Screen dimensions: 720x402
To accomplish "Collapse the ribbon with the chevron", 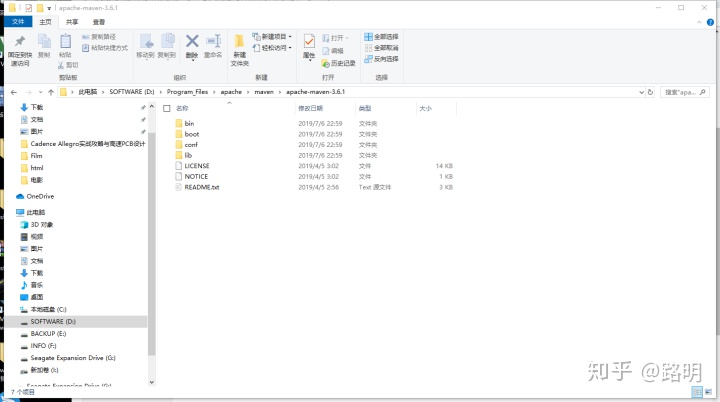I will point(699,22).
